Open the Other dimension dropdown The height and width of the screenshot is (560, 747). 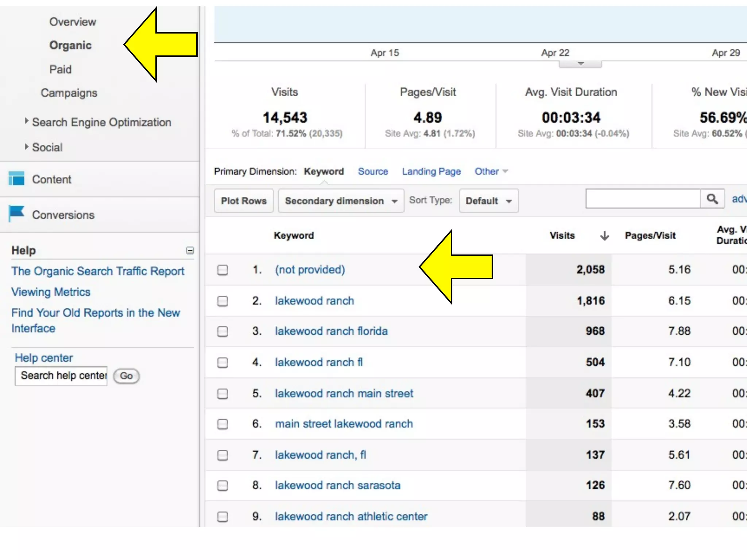(491, 171)
